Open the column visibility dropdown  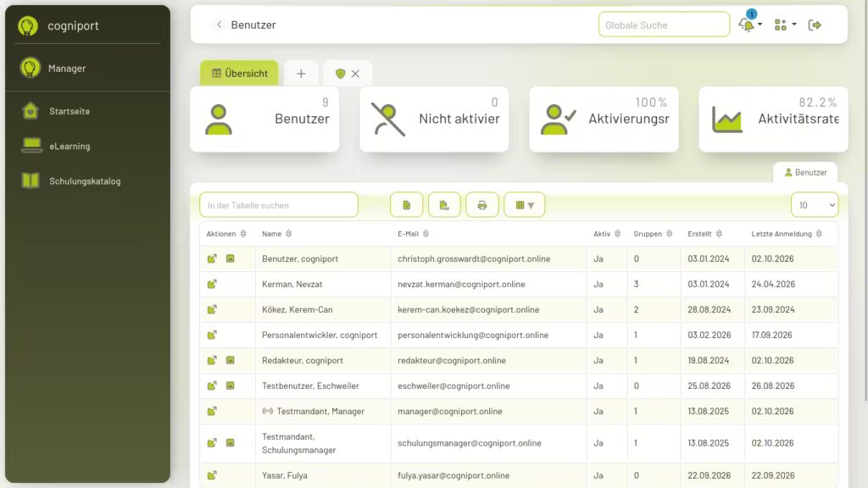(x=524, y=205)
